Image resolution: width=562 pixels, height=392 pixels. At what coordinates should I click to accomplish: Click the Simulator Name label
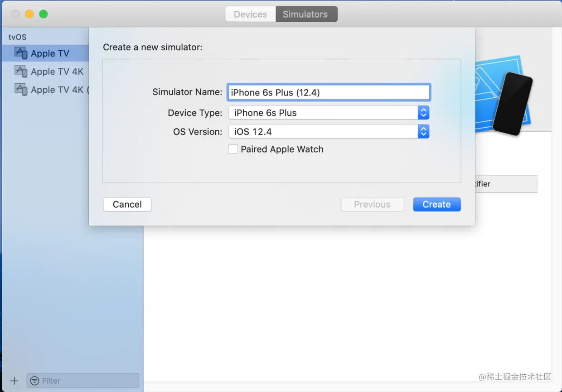click(x=187, y=92)
